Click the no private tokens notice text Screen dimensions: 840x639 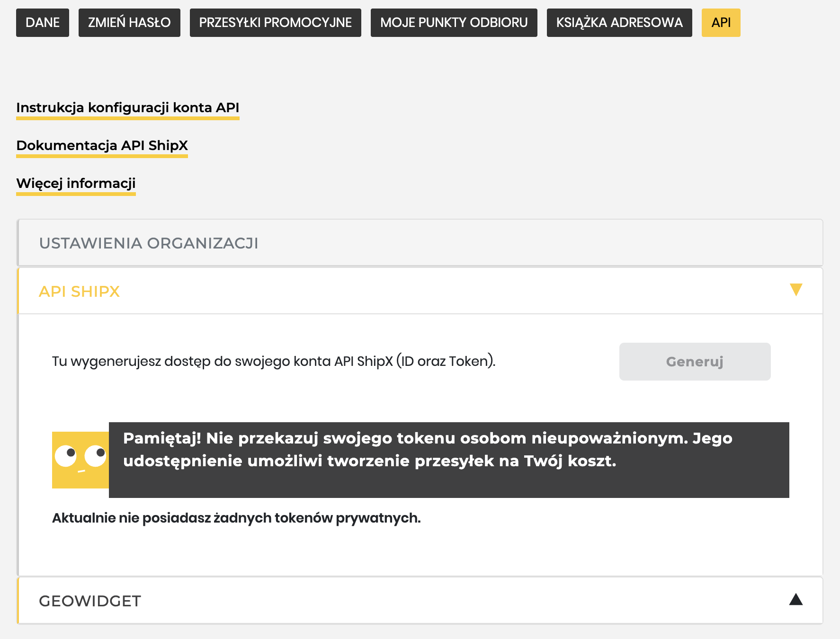pyautogui.click(x=236, y=518)
